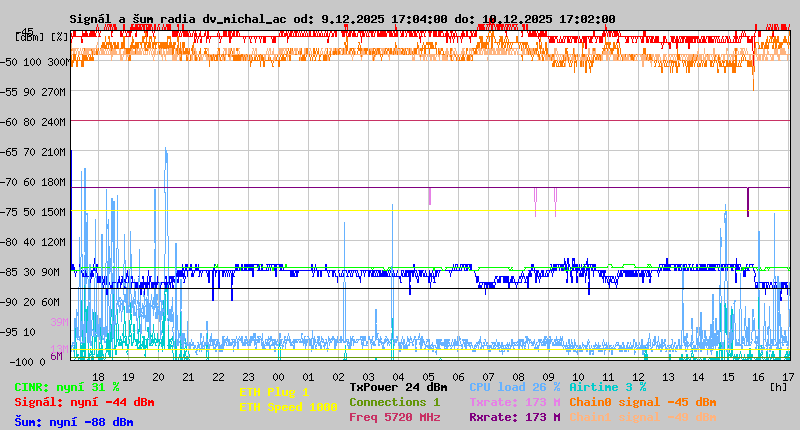The width and height of the screenshot is (800, 430).
Task: Click the '09' hour tick on x-axis
Action: coord(548,377)
